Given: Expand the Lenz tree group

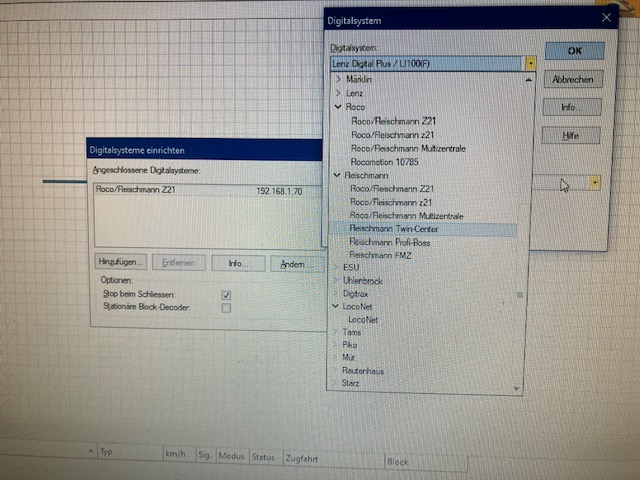Looking at the screenshot, I should pos(338,92).
